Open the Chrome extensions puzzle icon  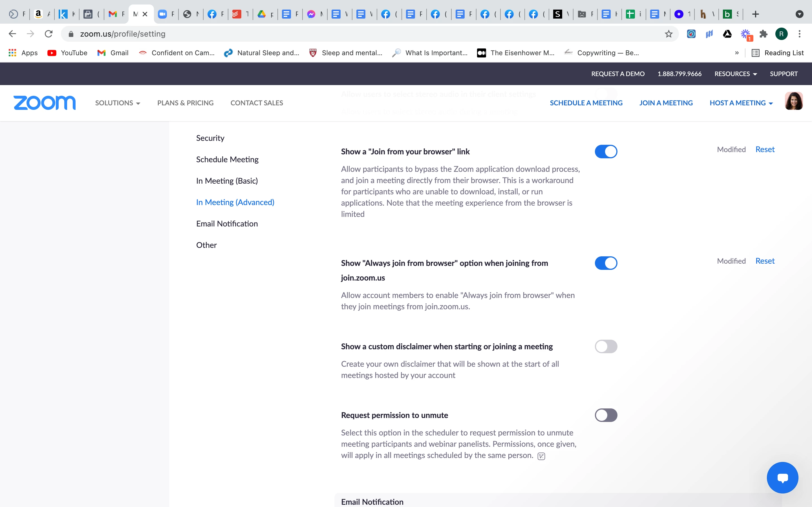tap(763, 34)
